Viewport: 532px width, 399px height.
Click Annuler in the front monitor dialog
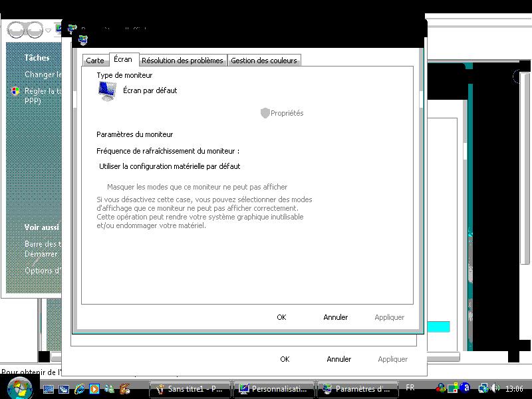pos(336,317)
